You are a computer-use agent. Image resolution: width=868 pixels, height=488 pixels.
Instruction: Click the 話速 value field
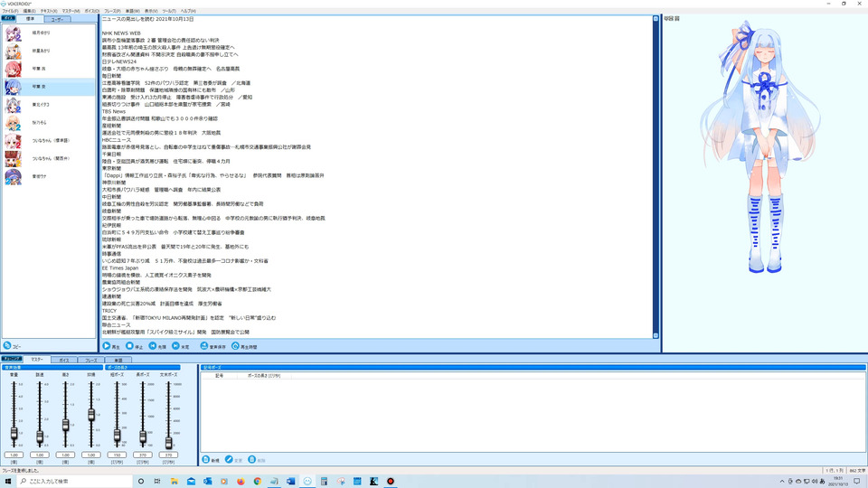tap(39, 455)
